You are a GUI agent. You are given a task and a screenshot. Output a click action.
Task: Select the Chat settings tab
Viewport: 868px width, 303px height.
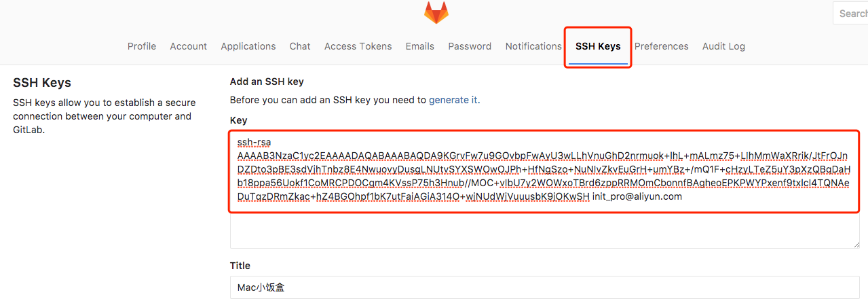tap(300, 46)
